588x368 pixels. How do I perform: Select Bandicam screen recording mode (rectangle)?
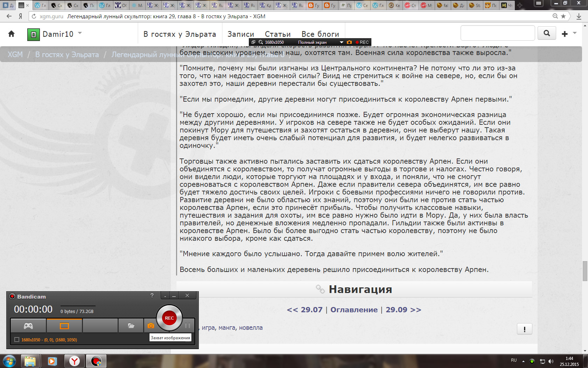click(x=64, y=326)
